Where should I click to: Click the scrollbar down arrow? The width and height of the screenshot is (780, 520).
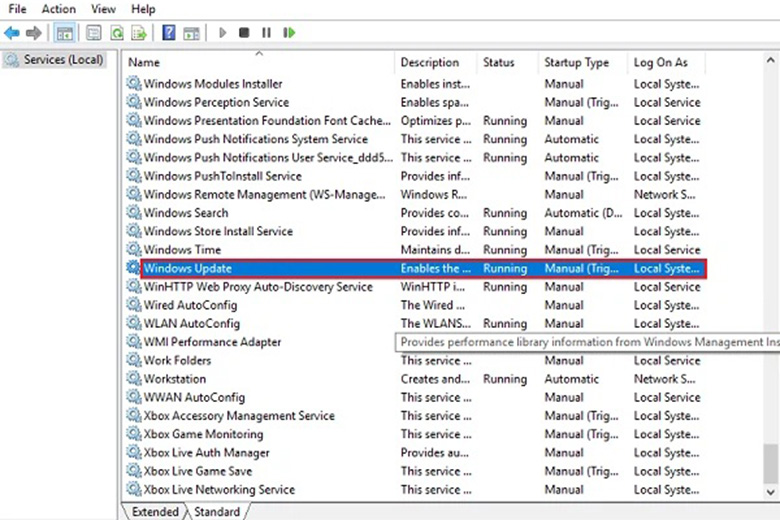770,492
